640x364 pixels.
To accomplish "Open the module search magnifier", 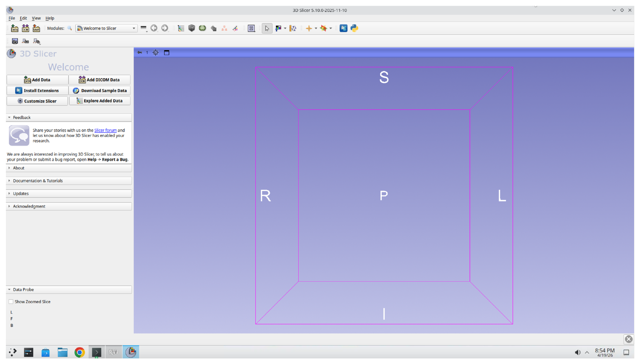I will pos(70,28).
